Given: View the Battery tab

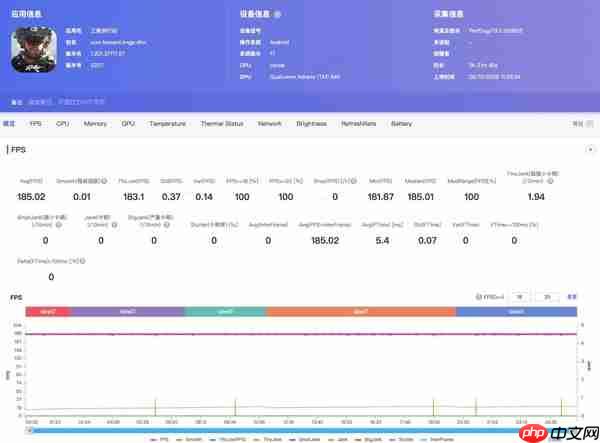Looking at the screenshot, I should pos(401,124).
